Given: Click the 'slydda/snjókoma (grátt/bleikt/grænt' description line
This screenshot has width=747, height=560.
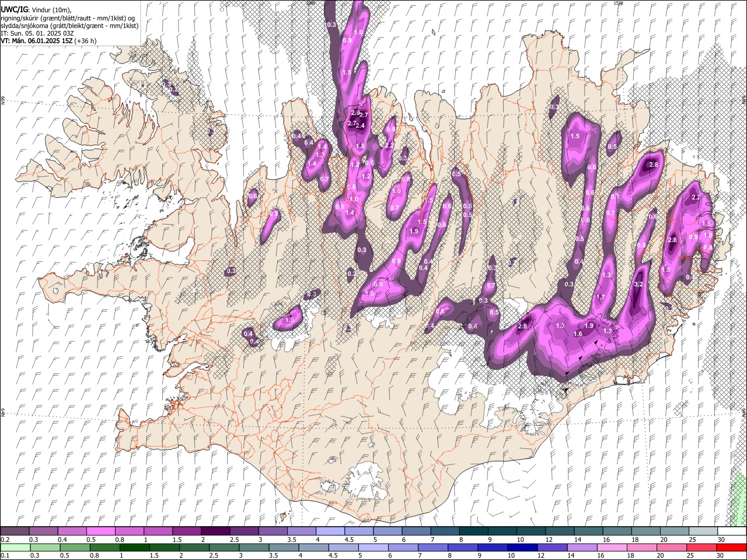Looking at the screenshot, I should (69, 26).
